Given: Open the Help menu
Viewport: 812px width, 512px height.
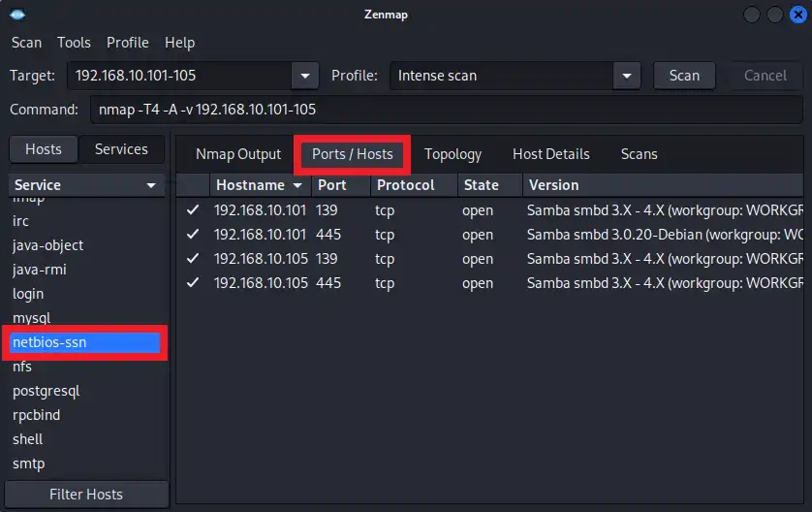Looking at the screenshot, I should [179, 43].
